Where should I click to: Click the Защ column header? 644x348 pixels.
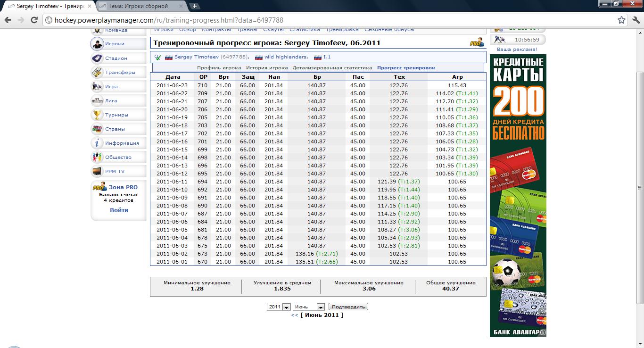pos(248,77)
